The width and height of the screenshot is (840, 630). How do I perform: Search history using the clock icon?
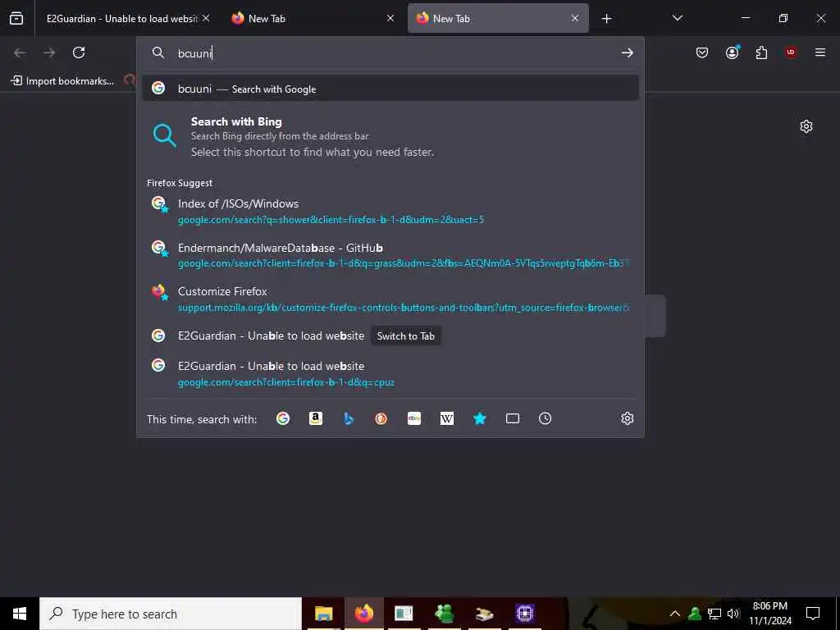pyautogui.click(x=545, y=418)
